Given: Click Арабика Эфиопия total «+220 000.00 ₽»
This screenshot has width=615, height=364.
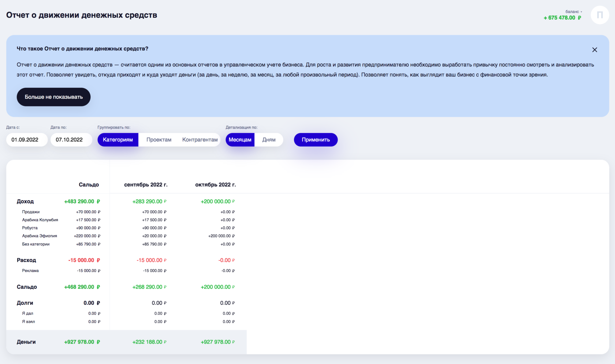Looking at the screenshot, I should click(x=87, y=236).
